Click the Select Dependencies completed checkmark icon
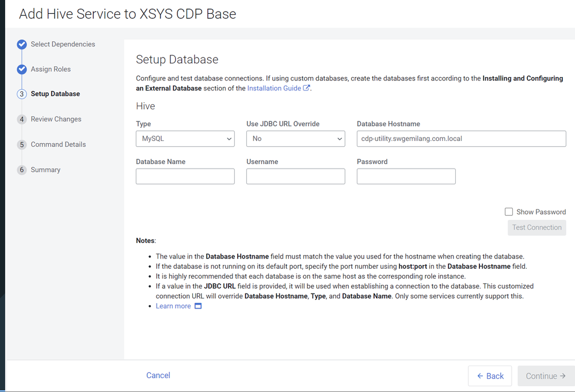 tap(22, 44)
